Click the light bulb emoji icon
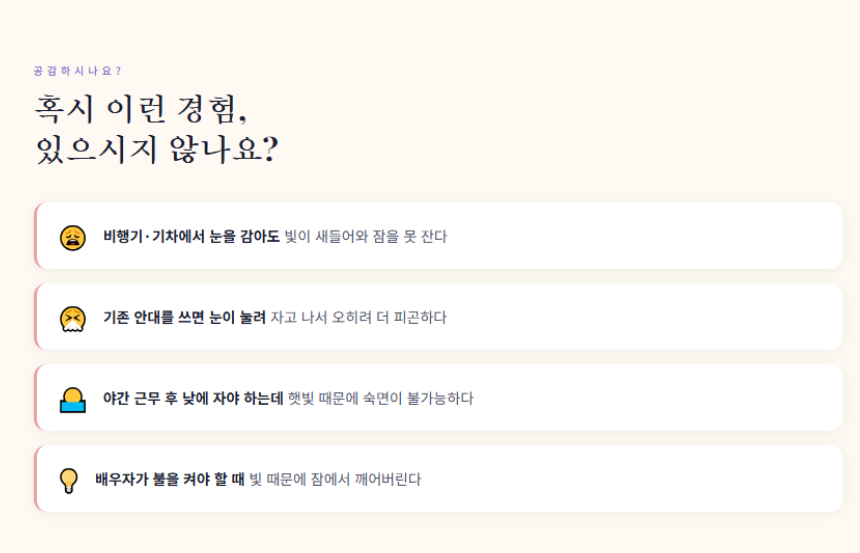Screen dimensions: 860x553 point(69,480)
